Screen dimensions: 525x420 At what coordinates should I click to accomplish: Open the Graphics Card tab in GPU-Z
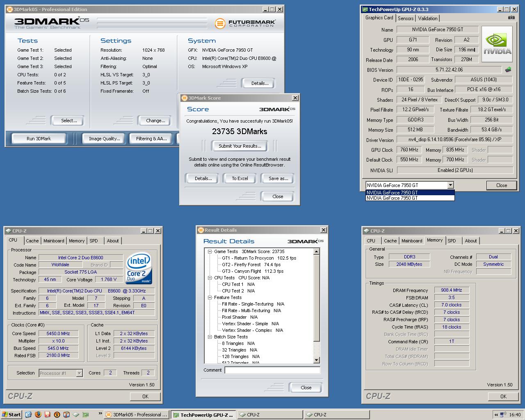click(x=379, y=18)
